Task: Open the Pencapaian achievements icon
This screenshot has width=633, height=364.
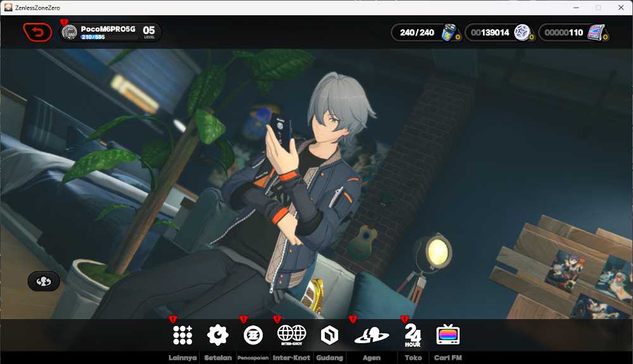Action: 253,336
